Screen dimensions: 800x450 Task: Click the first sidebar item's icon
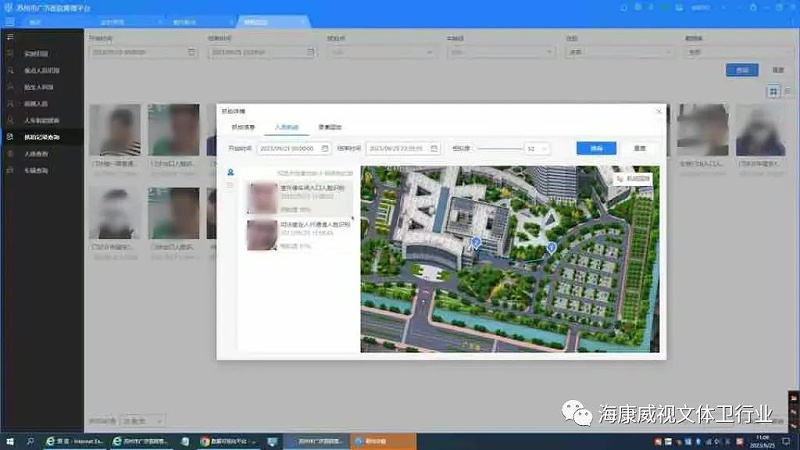coord(10,53)
